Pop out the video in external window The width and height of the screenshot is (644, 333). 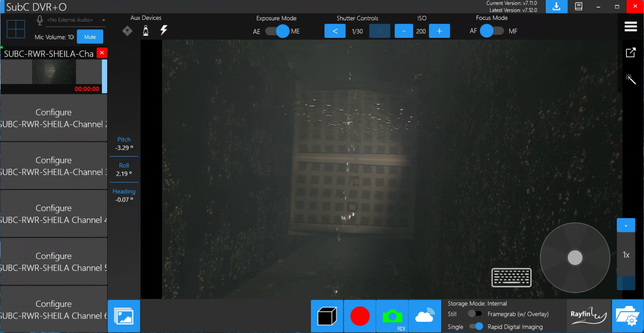tap(630, 52)
